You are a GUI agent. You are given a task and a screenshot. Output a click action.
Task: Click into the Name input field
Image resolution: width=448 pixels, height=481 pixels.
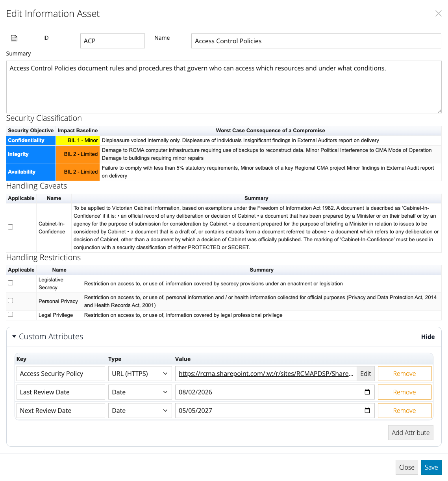click(x=316, y=41)
